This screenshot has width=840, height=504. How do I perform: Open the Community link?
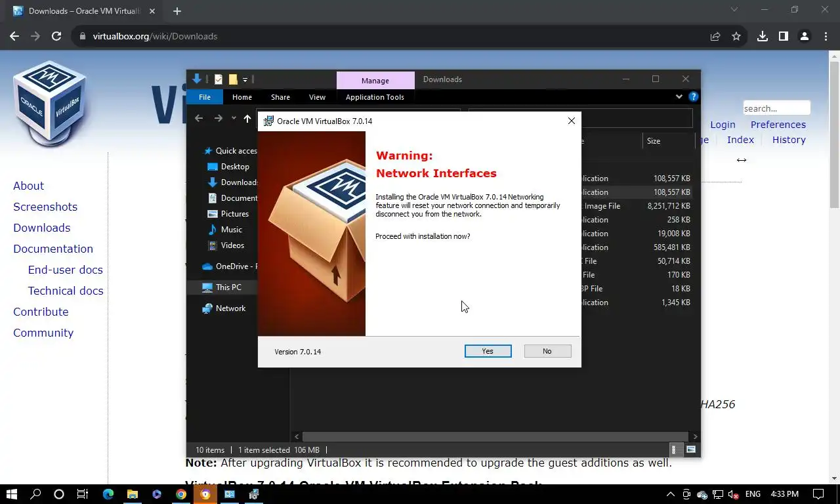(x=43, y=333)
